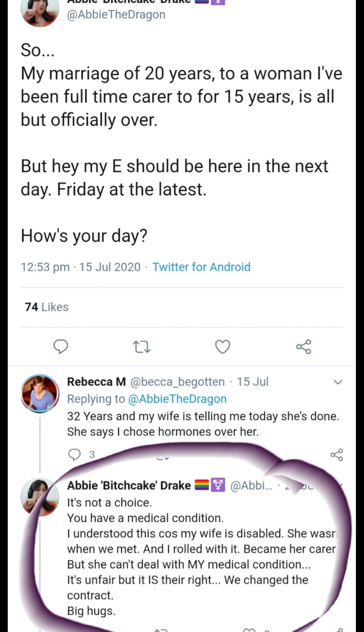Viewport: 364px width, 632px height.
Task: Expand options chevron on Rebecca M's tweet
Action: click(x=338, y=382)
